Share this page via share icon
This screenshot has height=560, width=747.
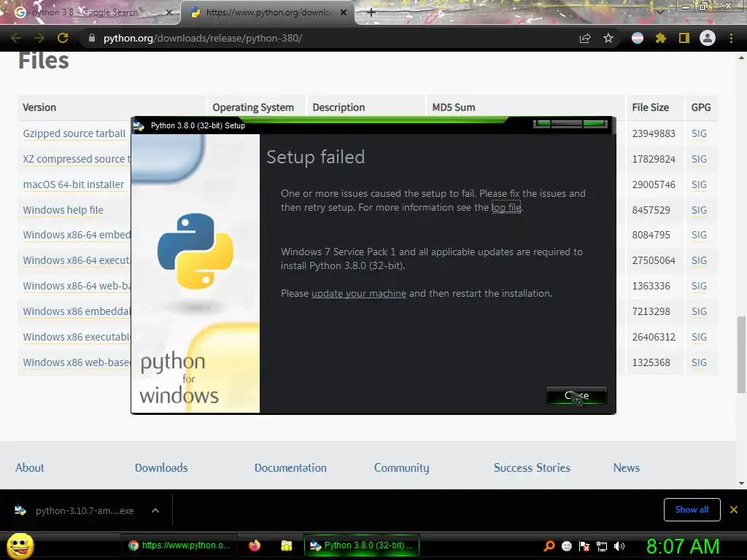pyautogui.click(x=585, y=38)
